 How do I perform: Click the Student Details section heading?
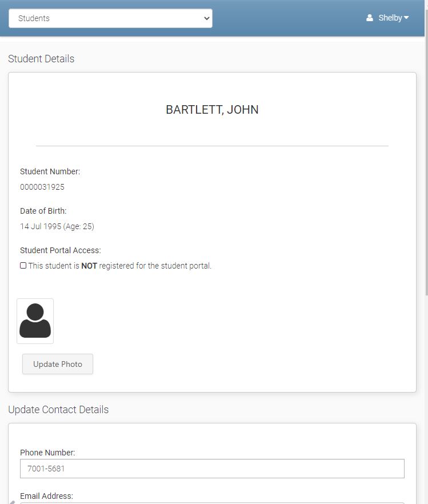(x=41, y=59)
